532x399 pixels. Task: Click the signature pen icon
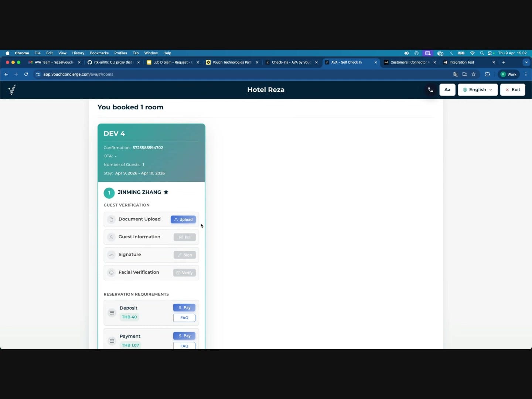click(111, 255)
